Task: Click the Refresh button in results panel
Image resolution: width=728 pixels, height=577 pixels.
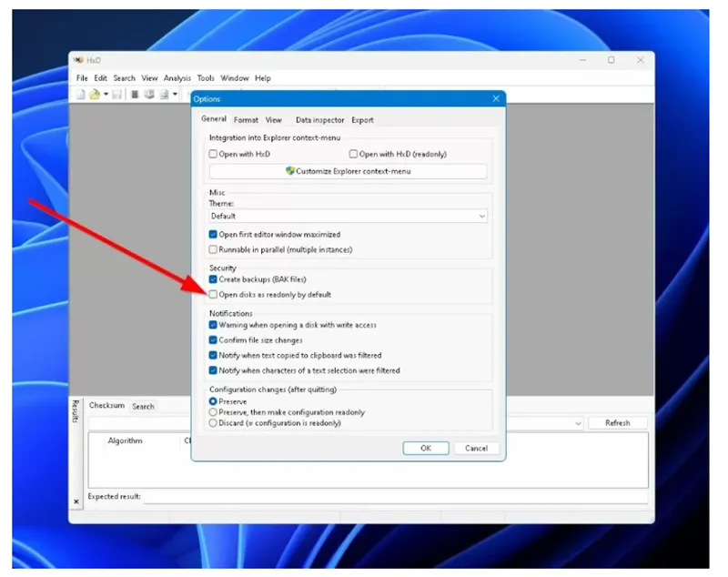Action: (x=618, y=423)
